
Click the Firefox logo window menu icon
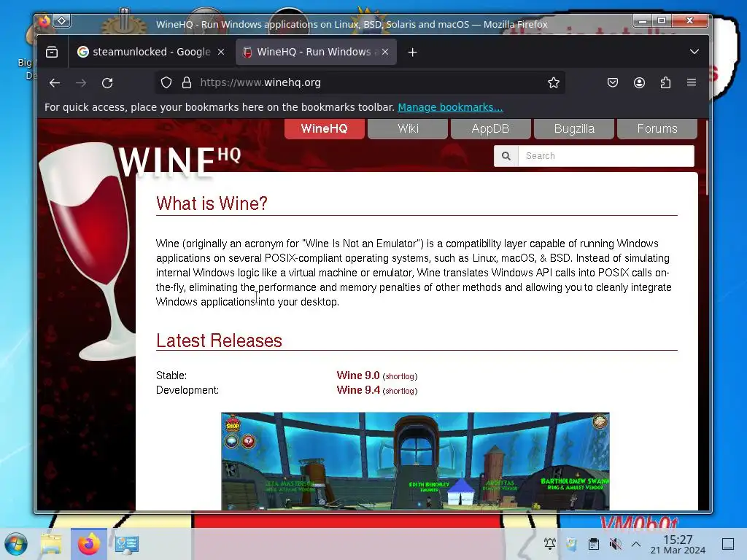(44, 21)
